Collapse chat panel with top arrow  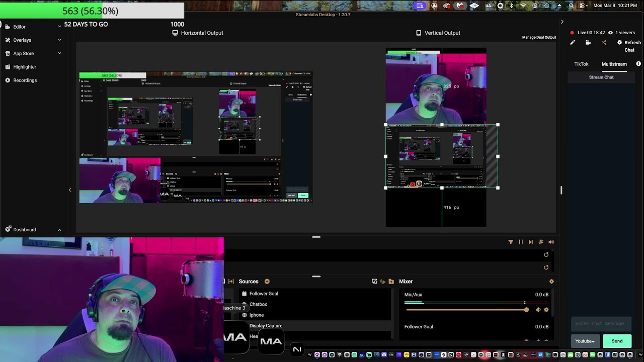click(562, 22)
